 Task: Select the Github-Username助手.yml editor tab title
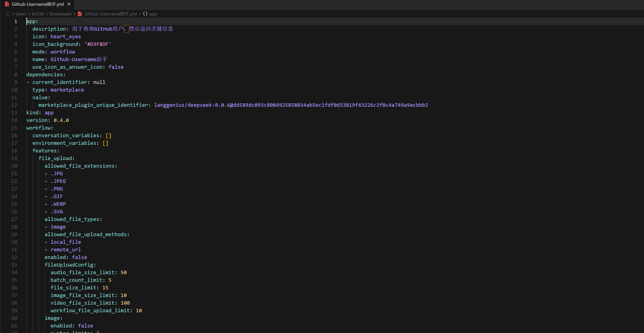point(38,4)
